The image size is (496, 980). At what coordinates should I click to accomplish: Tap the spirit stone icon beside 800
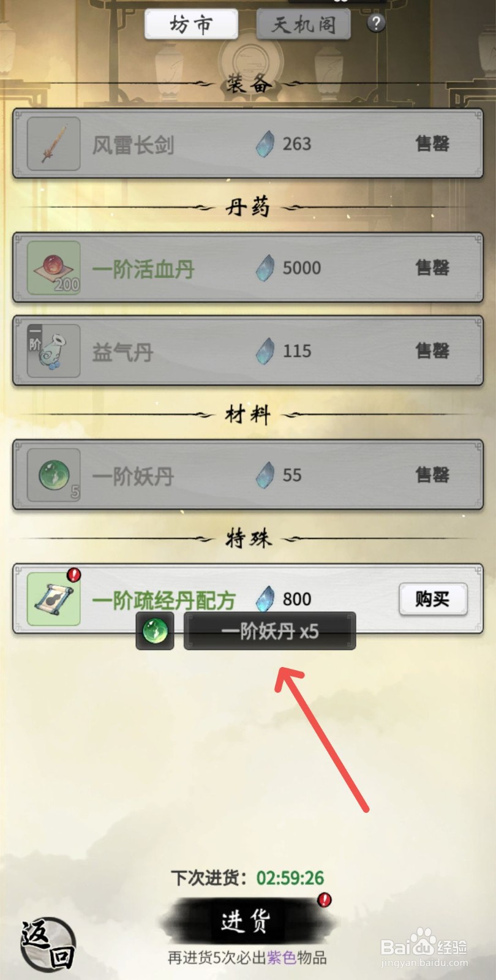tap(265, 598)
